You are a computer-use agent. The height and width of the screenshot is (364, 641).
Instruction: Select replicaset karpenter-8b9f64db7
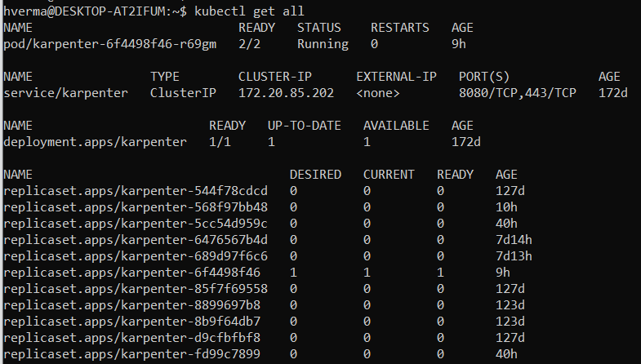pos(131,322)
